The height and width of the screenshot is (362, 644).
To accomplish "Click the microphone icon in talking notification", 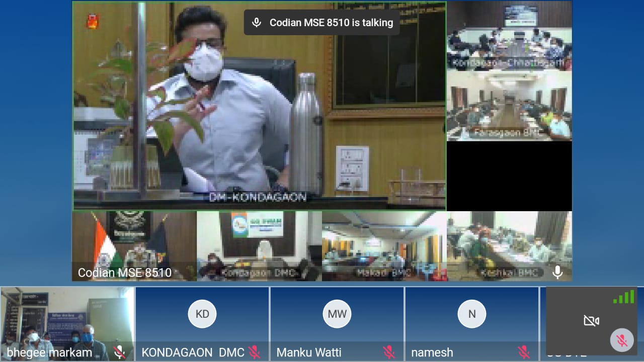I will pos(257,23).
